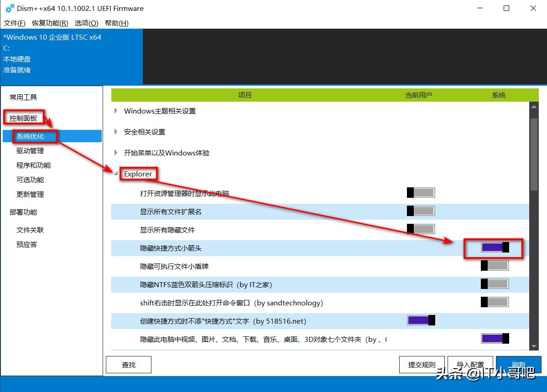Screen dimensions: 547x392
Task: Select 驱动管理 in sidebar
Action: [30, 150]
